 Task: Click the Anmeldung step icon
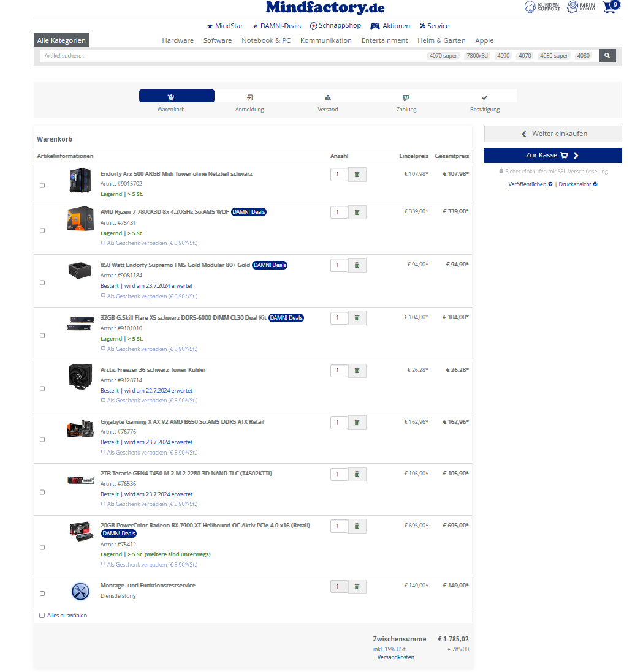pyautogui.click(x=249, y=98)
